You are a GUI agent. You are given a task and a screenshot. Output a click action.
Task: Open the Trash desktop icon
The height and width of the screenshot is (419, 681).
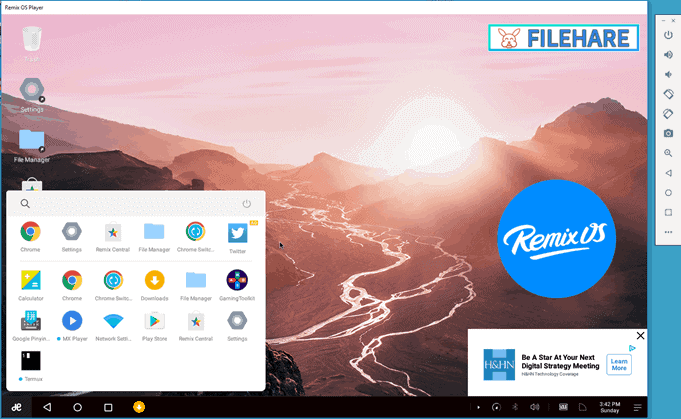(x=32, y=39)
